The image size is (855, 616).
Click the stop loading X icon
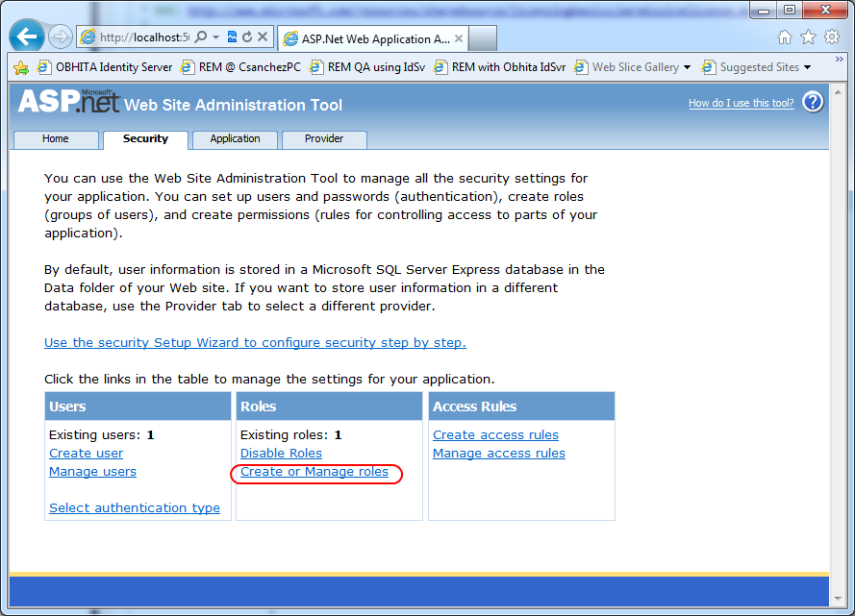click(263, 37)
